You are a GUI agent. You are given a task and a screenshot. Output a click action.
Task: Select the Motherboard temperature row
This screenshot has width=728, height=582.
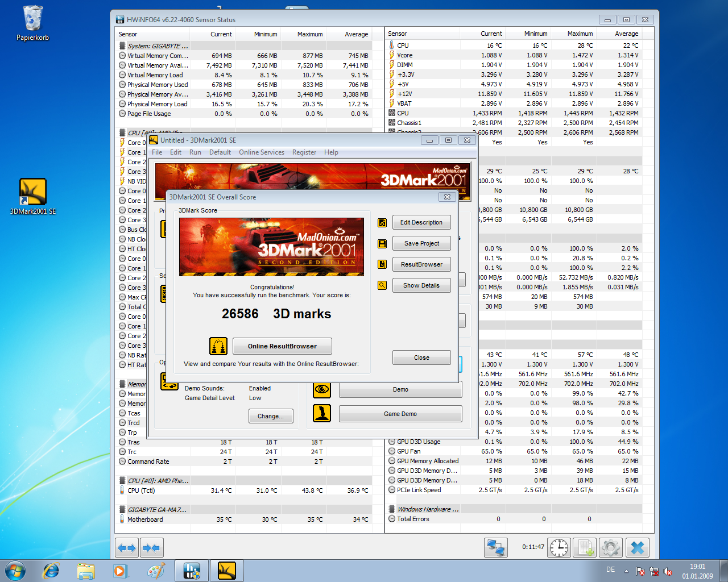point(243,519)
